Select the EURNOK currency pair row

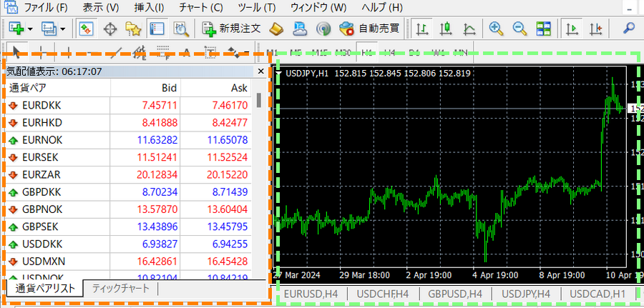click(x=128, y=140)
